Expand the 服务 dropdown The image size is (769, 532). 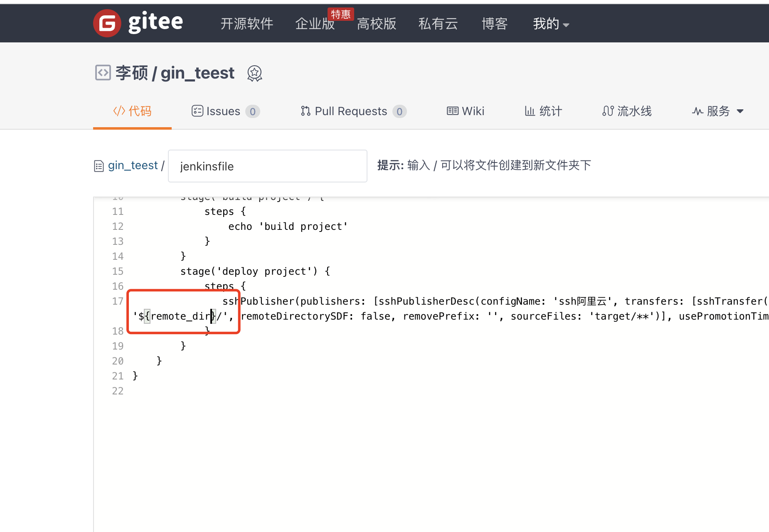718,111
